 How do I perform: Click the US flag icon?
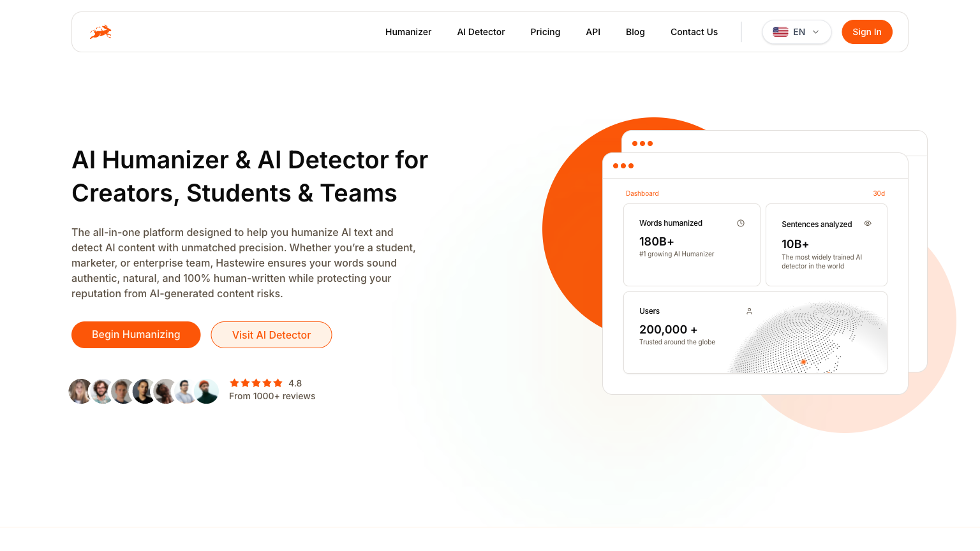coord(780,32)
